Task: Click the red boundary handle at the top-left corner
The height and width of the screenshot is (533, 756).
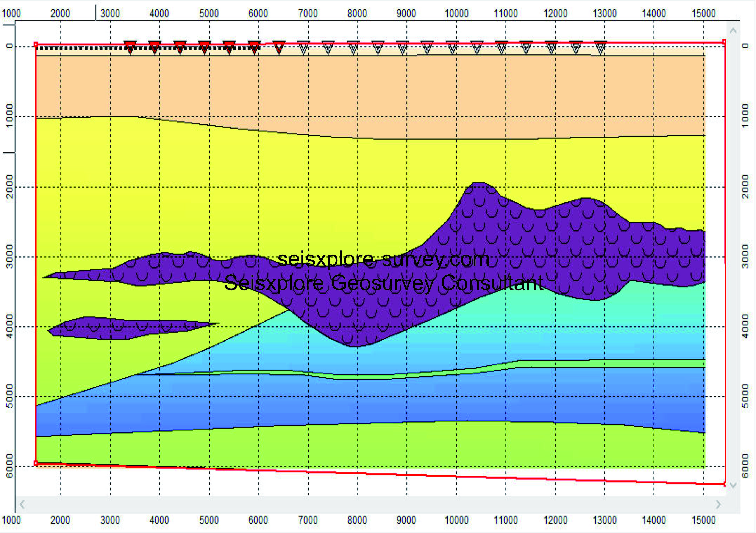Action: (x=36, y=44)
